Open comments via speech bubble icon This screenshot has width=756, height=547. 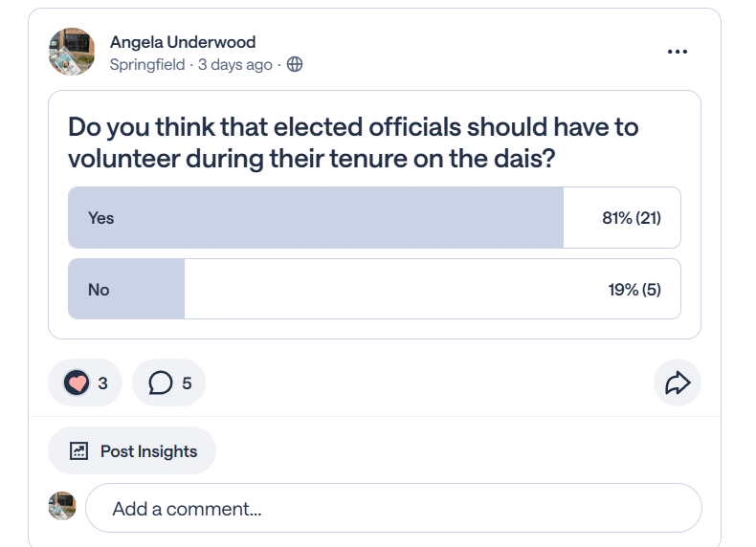(x=161, y=383)
